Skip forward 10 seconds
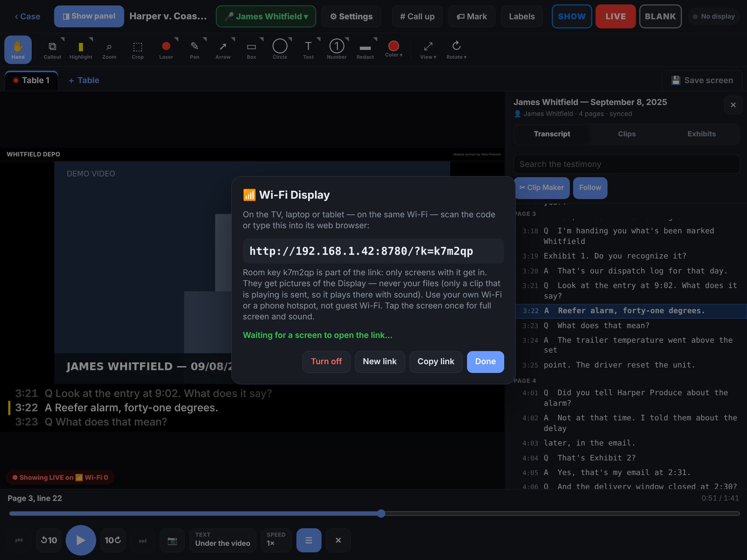Viewport: 747px width, 560px height. point(113,540)
